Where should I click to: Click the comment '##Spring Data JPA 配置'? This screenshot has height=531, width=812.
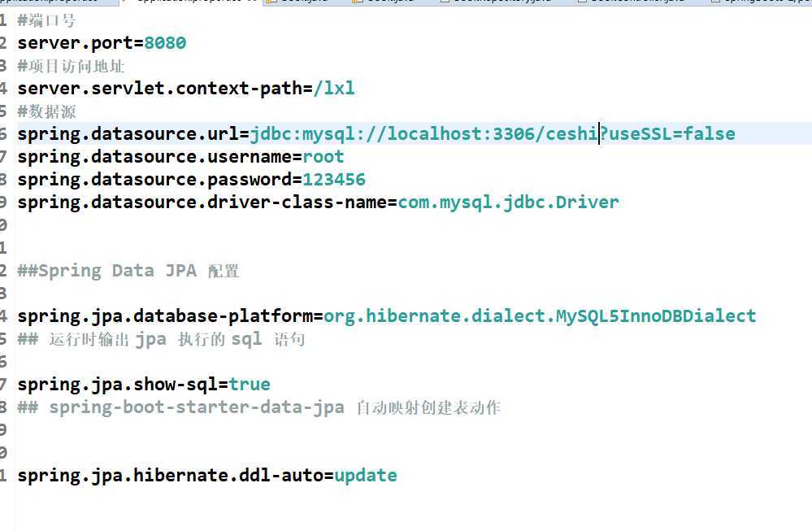128,271
